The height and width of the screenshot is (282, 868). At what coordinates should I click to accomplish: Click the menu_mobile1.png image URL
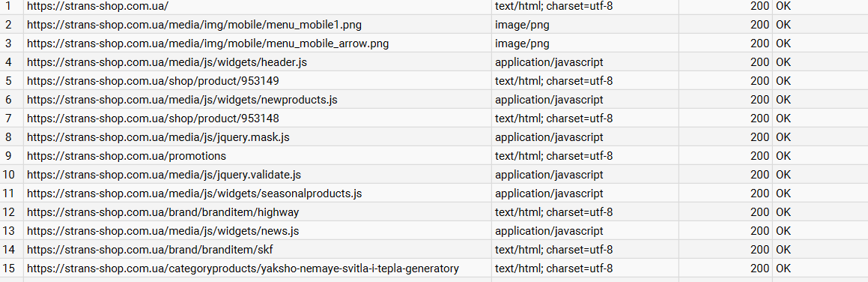194,25
